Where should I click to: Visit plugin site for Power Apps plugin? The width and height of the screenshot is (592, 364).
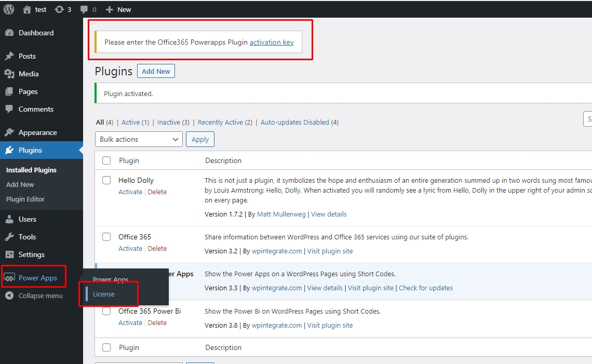(371, 288)
